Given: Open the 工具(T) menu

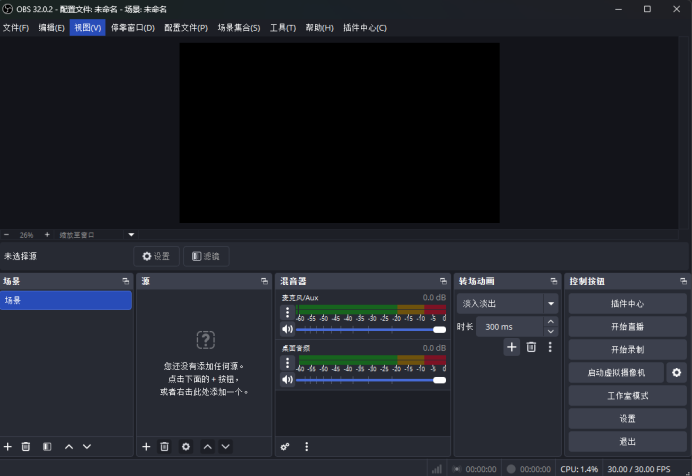Looking at the screenshot, I should coord(283,28).
